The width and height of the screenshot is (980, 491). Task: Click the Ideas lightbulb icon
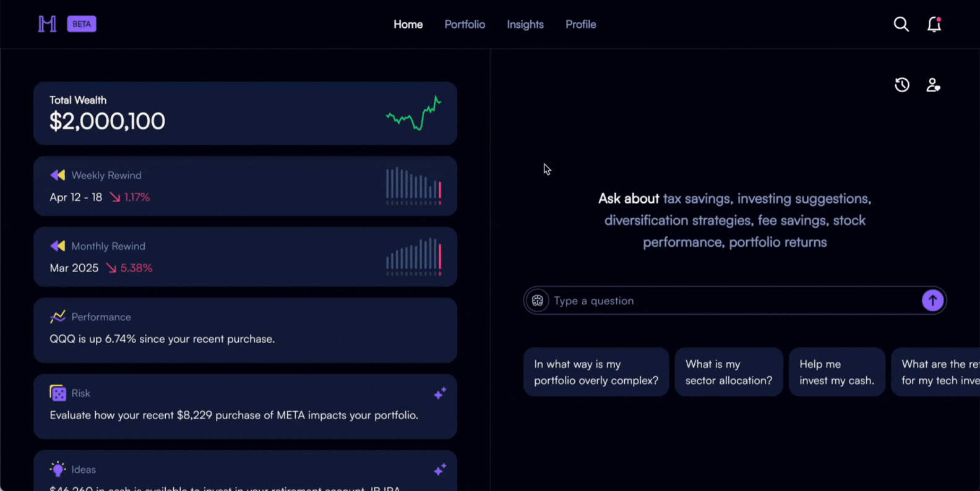58,469
